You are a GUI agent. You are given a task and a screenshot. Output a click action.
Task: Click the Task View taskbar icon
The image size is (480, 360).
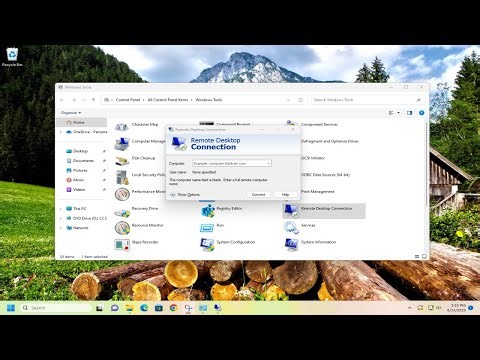pos(99,308)
